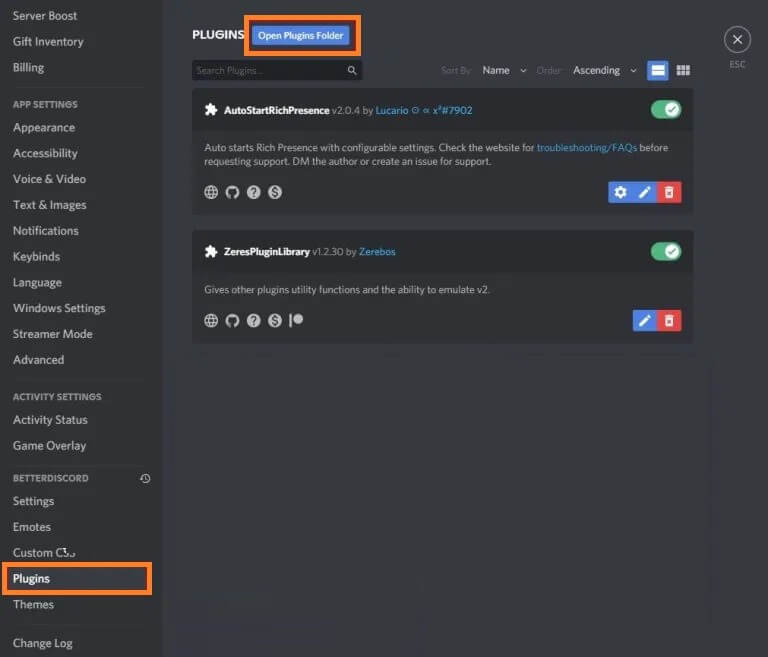Switch to grid view layout

pyautogui.click(x=683, y=71)
